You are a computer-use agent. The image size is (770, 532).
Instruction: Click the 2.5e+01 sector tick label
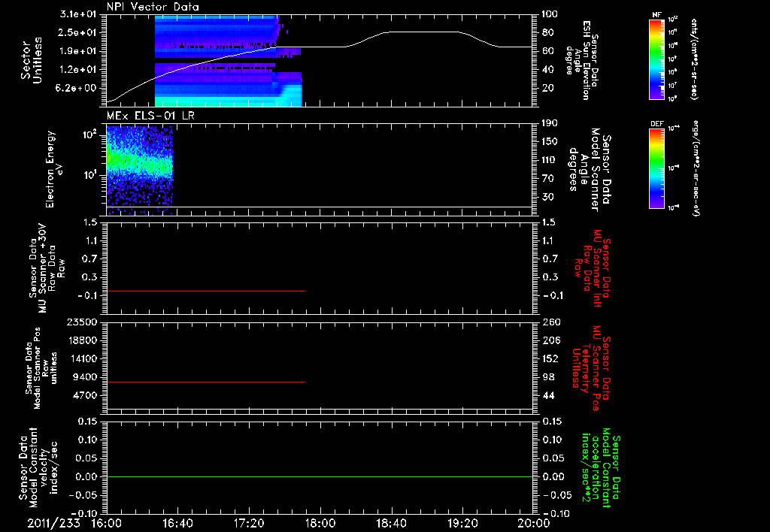tap(78, 32)
